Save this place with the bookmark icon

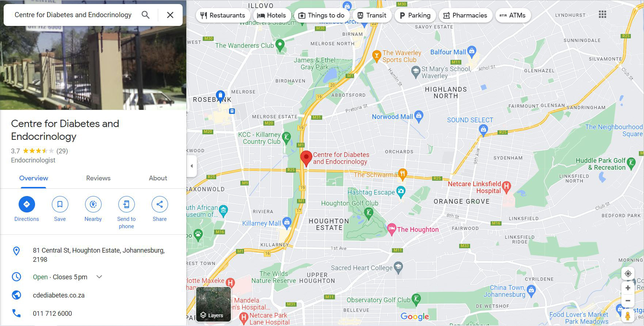point(60,204)
